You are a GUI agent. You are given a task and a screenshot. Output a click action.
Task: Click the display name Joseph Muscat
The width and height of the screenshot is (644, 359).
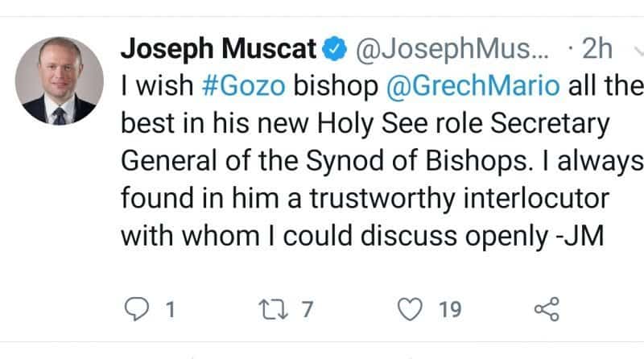(217, 51)
